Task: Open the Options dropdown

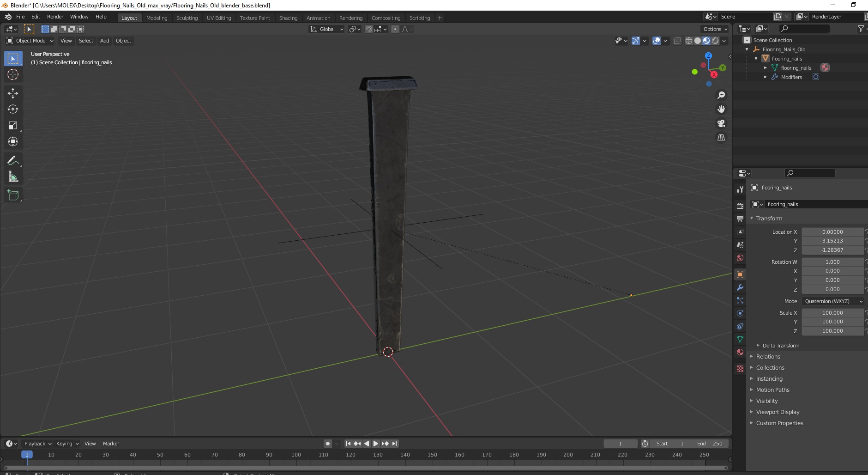Action: click(715, 29)
